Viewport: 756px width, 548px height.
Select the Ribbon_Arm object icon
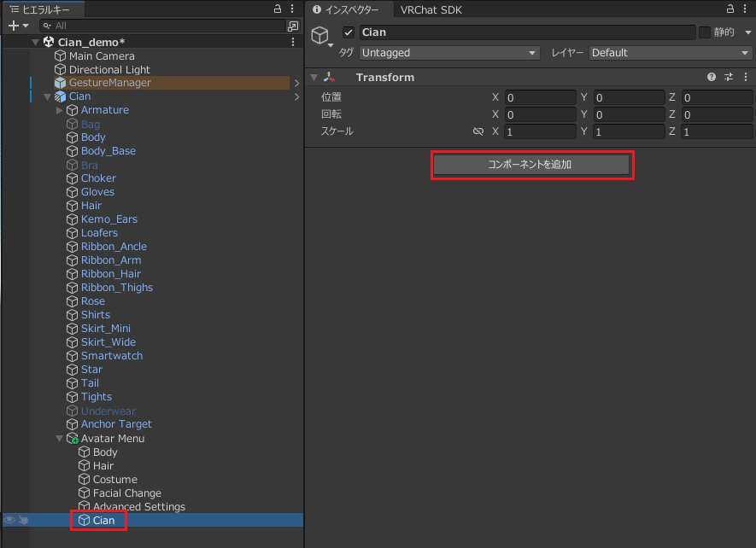(73, 260)
